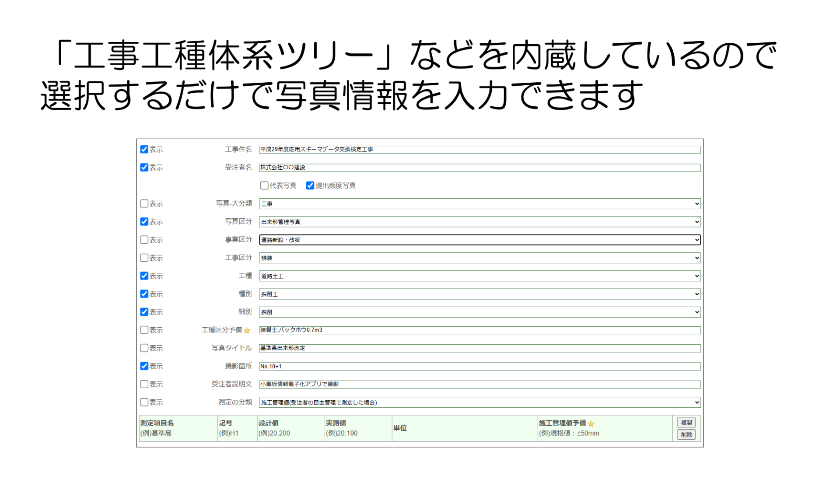Enable the 代表写真 checkbox
This screenshot has height=504, width=840.
(x=264, y=185)
